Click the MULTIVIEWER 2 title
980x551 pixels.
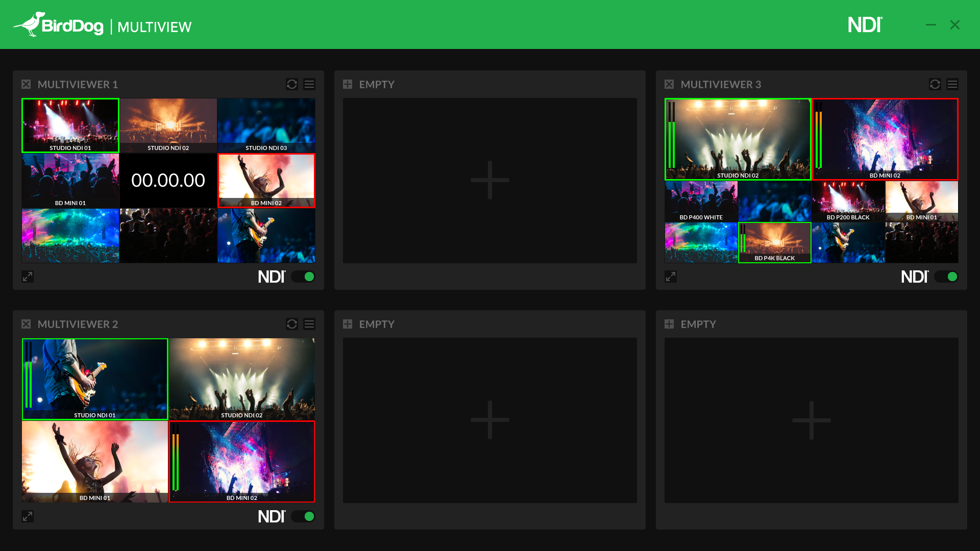pyautogui.click(x=78, y=324)
